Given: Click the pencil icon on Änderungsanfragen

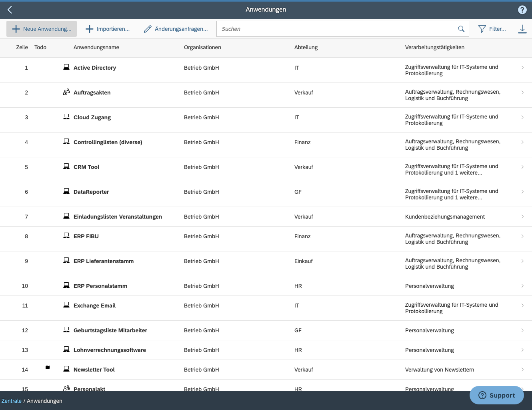Looking at the screenshot, I should pyautogui.click(x=147, y=28).
